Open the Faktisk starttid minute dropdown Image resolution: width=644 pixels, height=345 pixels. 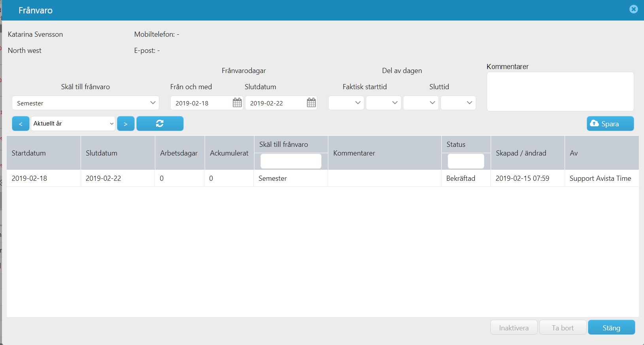[384, 103]
